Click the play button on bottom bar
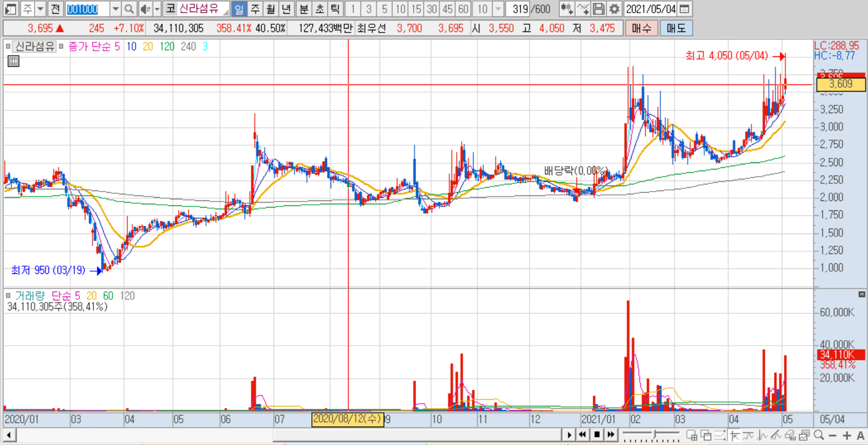 point(569,435)
